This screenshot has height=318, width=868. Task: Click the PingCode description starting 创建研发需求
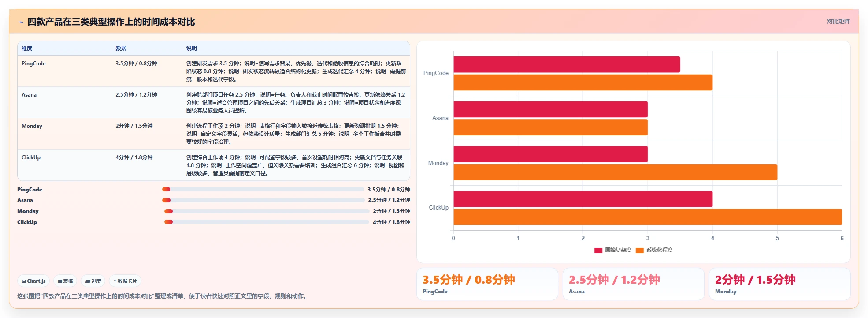[x=296, y=71]
